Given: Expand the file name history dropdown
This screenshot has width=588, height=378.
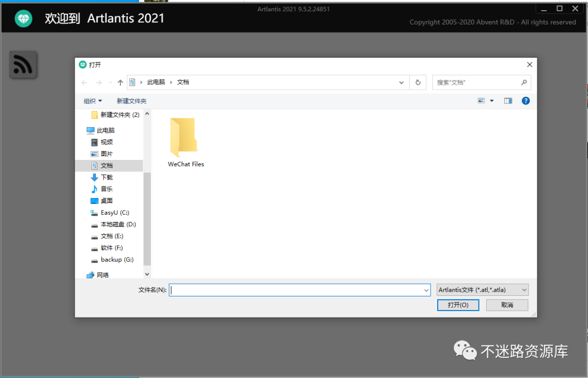Looking at the screenshot, I should (426, 290).
